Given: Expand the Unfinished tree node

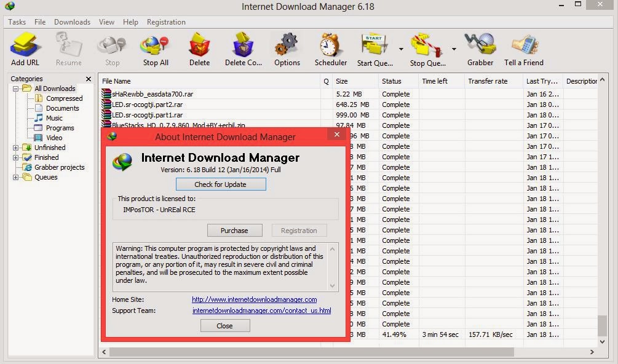Looking at the screenshot, I should pos(16,148).
